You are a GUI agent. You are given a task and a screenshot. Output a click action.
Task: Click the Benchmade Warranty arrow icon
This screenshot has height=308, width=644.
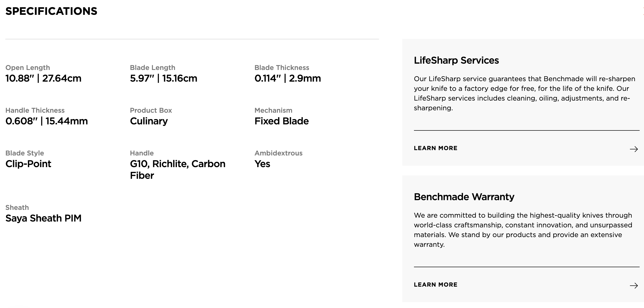pyautogui.click(x=634, y=286)
